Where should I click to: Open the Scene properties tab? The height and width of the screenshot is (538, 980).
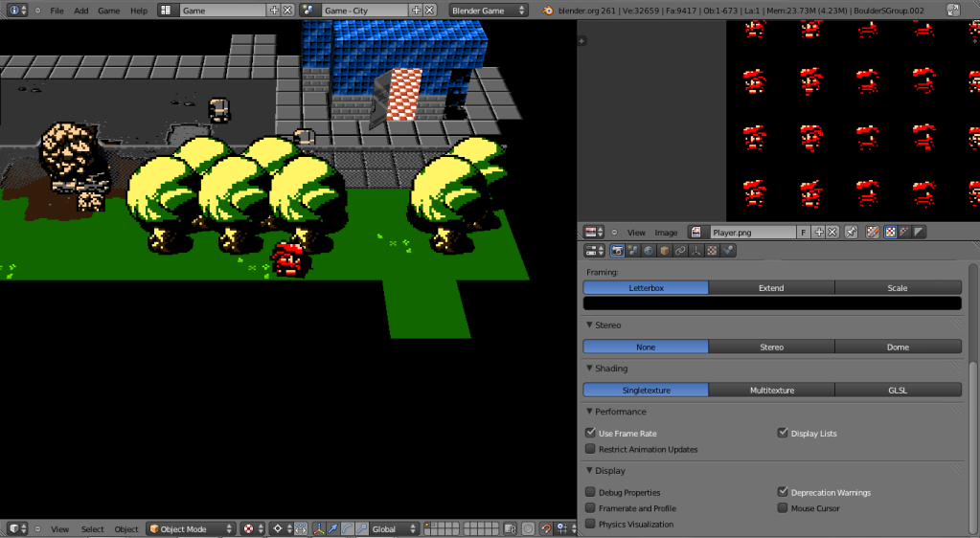(x=633, y=251)
